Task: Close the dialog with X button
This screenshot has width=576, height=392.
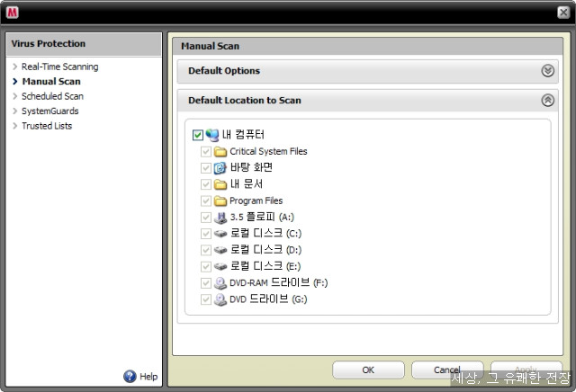Action: pos(563,13)
